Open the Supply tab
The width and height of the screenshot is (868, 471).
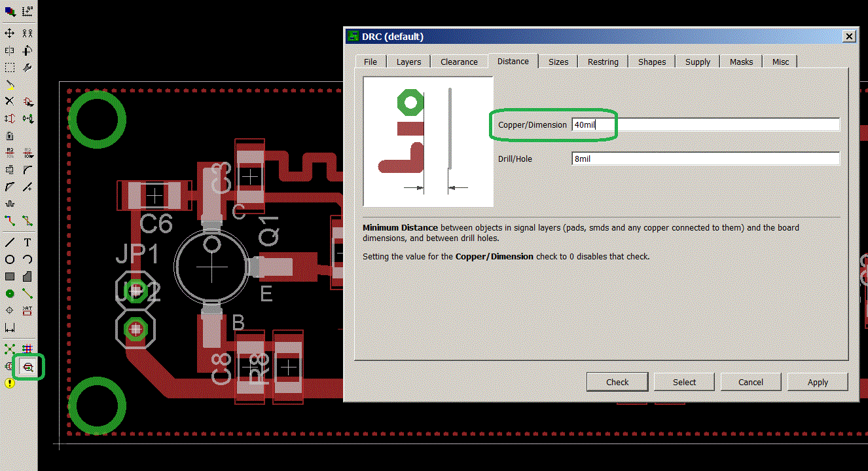[698, 62]
